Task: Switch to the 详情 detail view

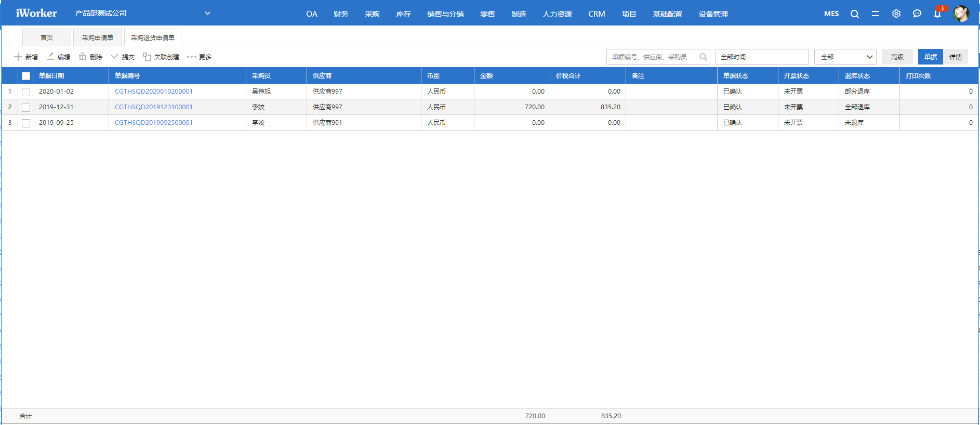Action: pyautogui.click(x=955, y=57)
